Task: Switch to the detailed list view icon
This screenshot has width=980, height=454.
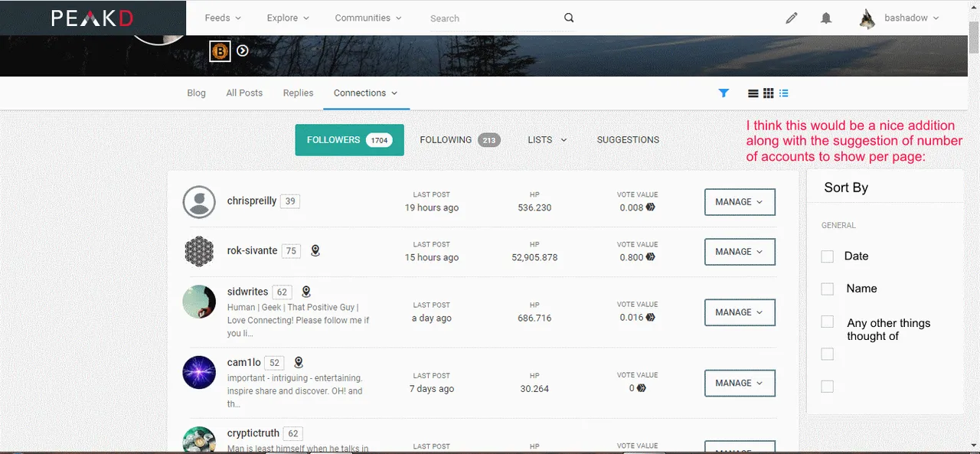Action: 784,93
